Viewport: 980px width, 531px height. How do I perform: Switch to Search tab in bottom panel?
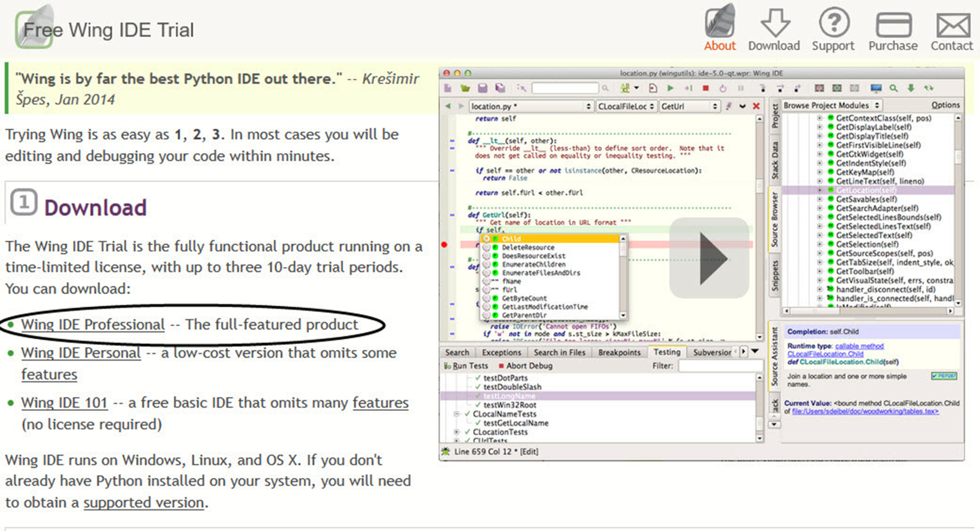[457, 352]
